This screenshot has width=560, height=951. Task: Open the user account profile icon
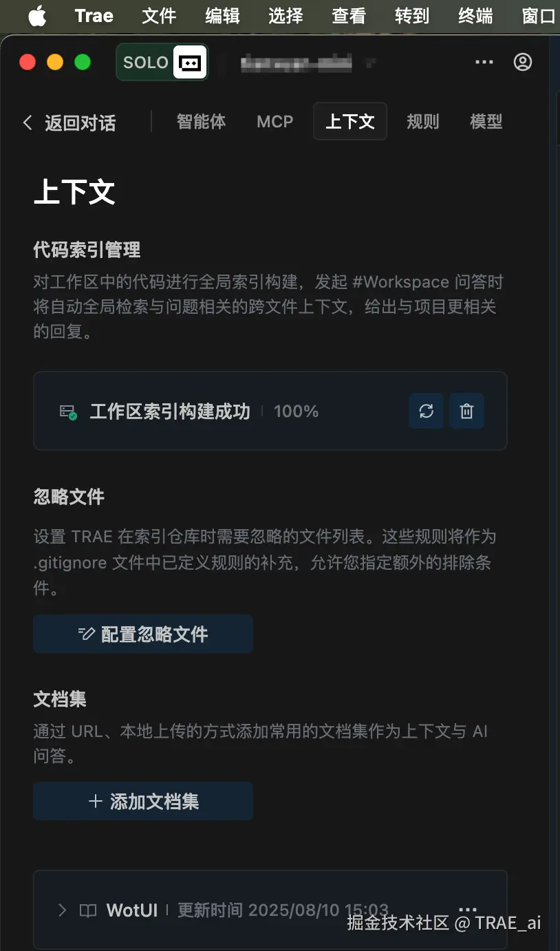(523, 62)
